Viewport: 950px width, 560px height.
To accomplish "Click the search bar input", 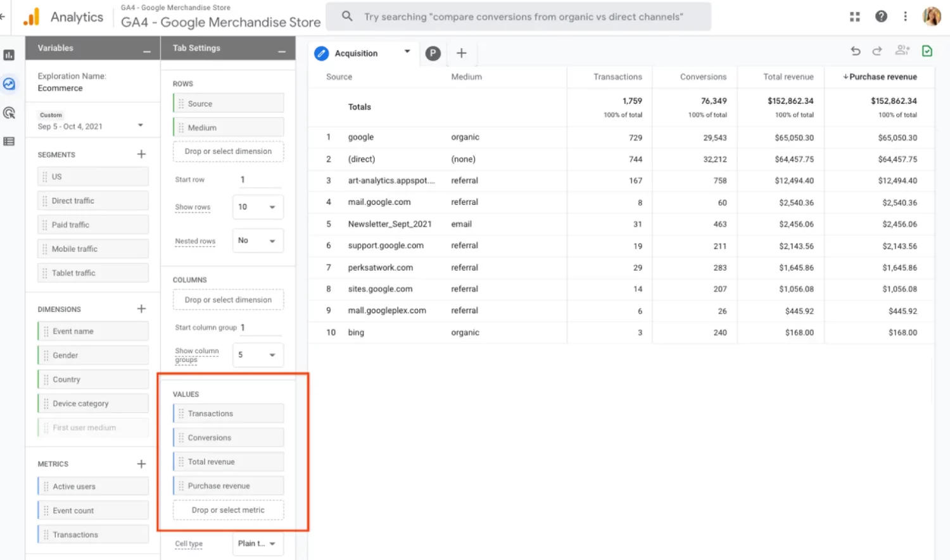I will pyautogui.click(x=518, y=16).
